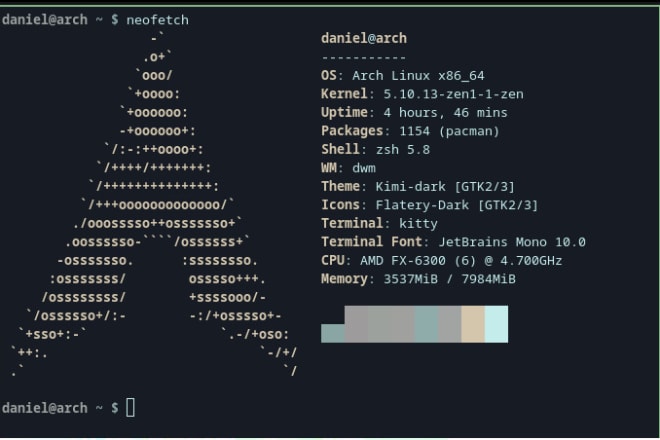The image size is (660, 440).
Task: Click the "`+sso+:-`" logo fragment
Action: 52,334
